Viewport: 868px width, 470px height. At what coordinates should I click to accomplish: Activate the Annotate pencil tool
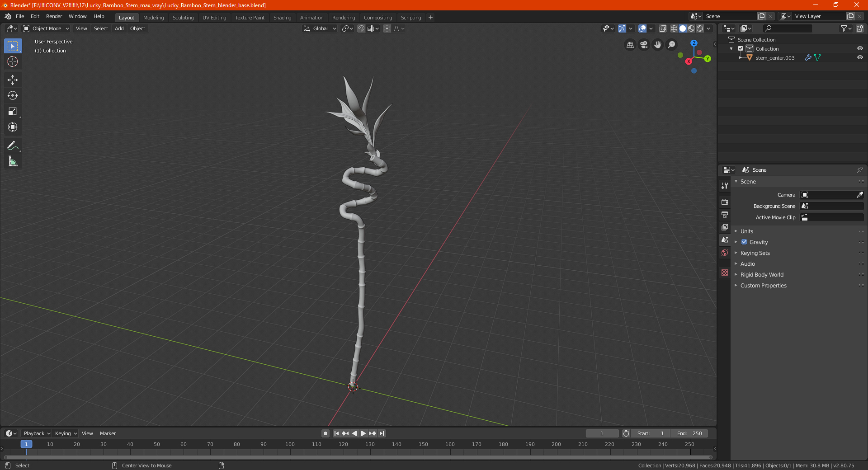click(x=13, y=146)
